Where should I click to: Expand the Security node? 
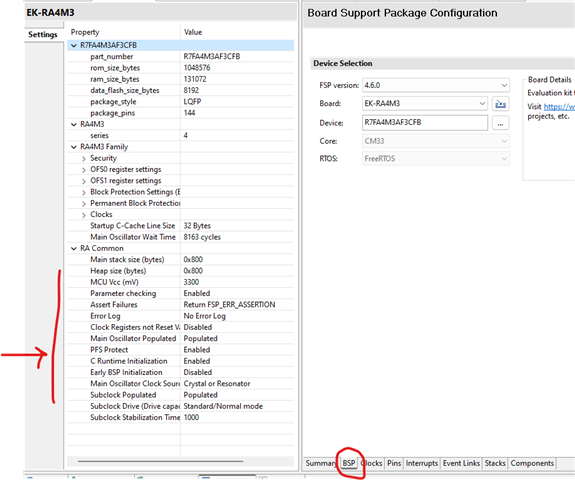[84, 158]
